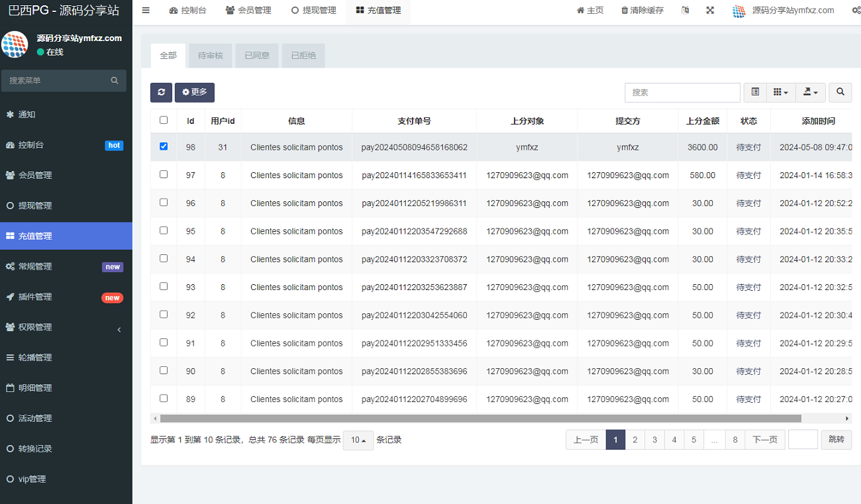Click the magnifier search button beside export
Screen dimensions: 861x504
[840, 93]
